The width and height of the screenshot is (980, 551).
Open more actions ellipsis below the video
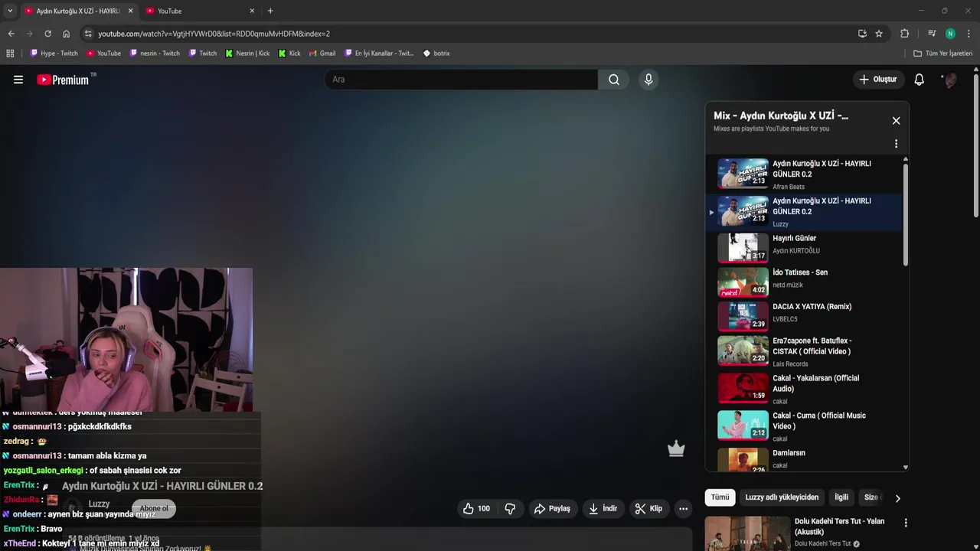pyautogui.click(x=683, y=509)
